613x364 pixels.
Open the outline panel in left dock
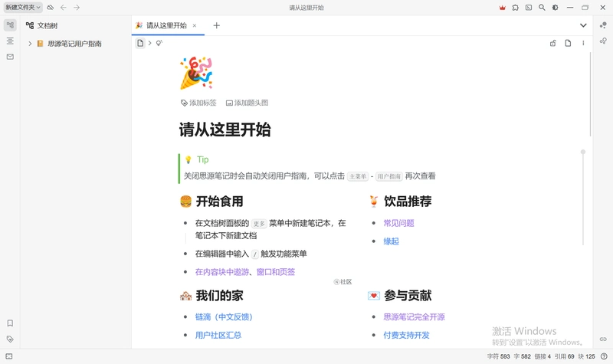[10, 41]
